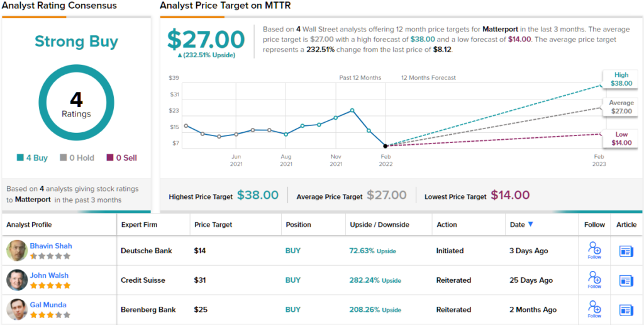The image size is (644, 325).
Task: Sort by the Date column arrow
Action: pyautogui.click(x=530, y=224)
